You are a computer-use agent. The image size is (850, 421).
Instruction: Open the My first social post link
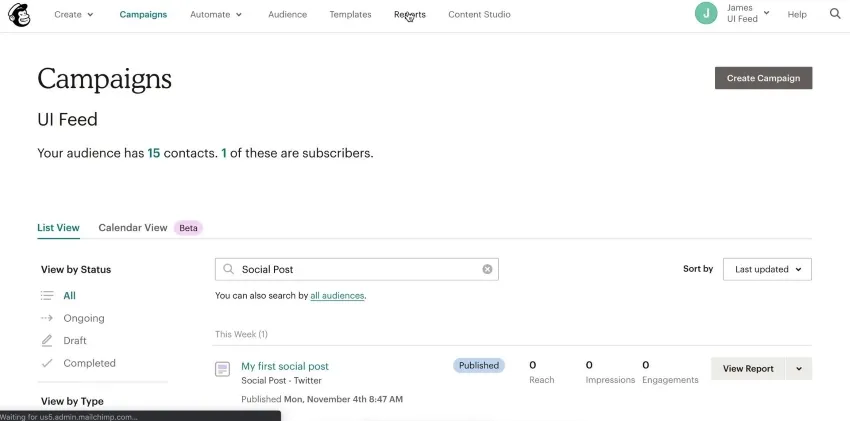(x=285, y=366)
